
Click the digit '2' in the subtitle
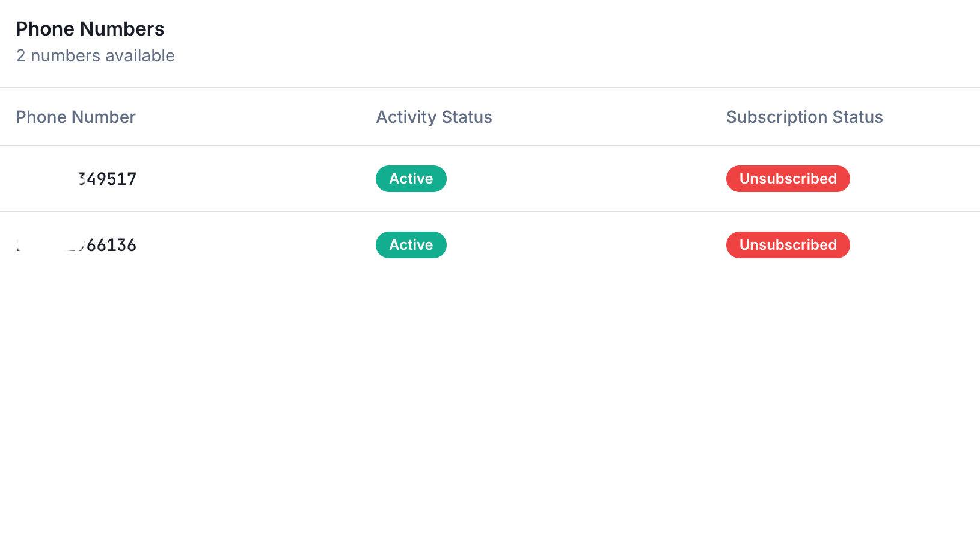pyautogui.click(x=20, y=55)
